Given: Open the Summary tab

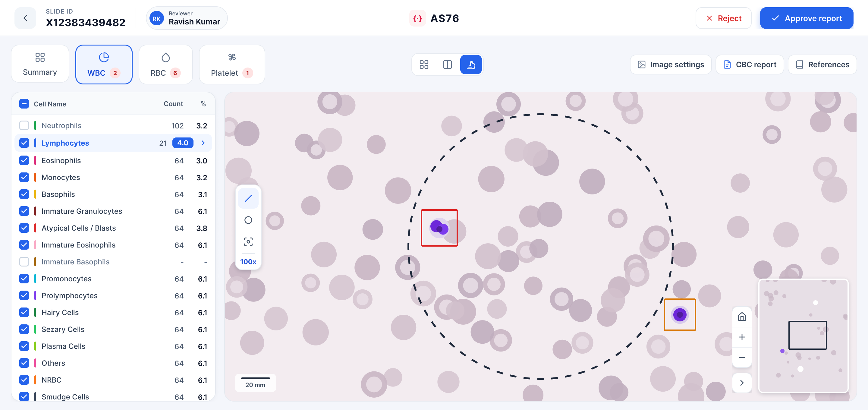Looking at the screenshot, I should pos(40,64).
